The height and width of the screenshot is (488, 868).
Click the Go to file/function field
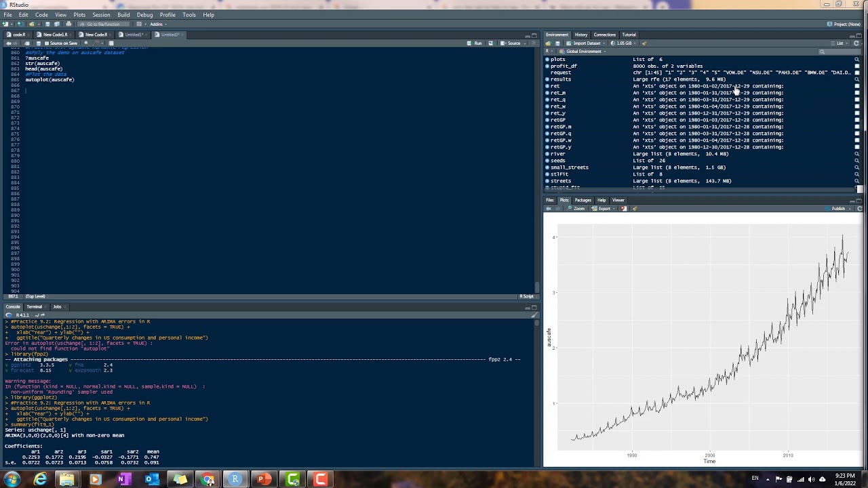click(103, 24)
